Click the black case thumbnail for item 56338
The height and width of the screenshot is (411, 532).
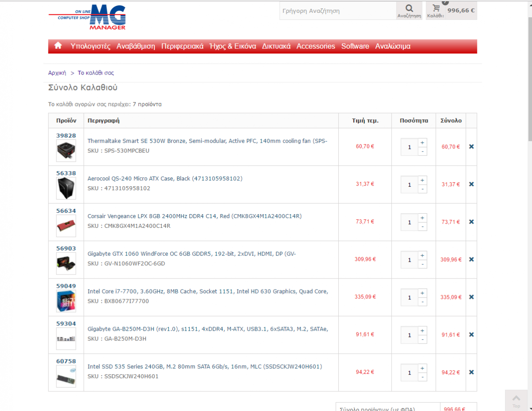coord(66,188)
